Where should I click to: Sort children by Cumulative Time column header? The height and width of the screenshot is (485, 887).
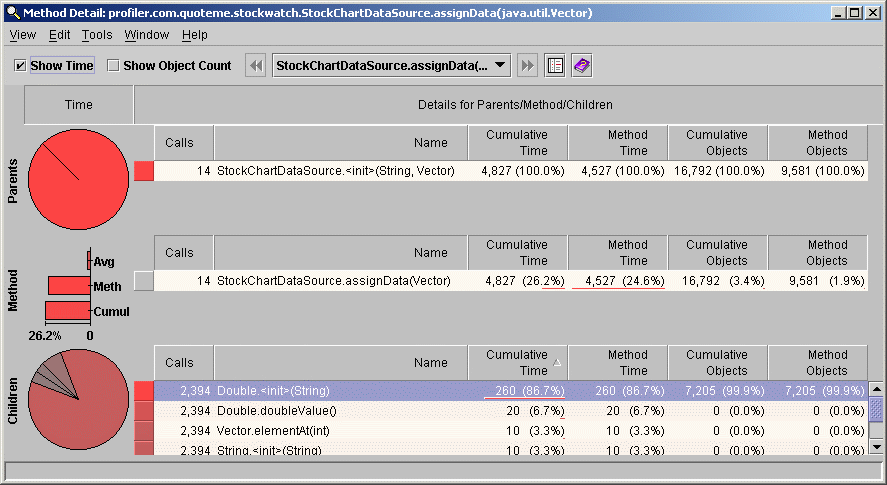pyautogui.click(x=517, y=362)
